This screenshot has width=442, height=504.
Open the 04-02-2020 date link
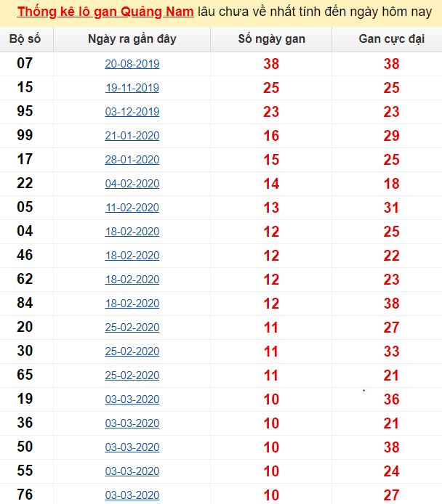point(132,184)
